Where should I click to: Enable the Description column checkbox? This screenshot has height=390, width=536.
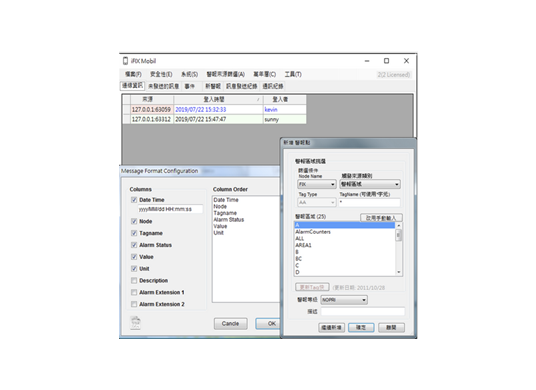tap(134, 281)
